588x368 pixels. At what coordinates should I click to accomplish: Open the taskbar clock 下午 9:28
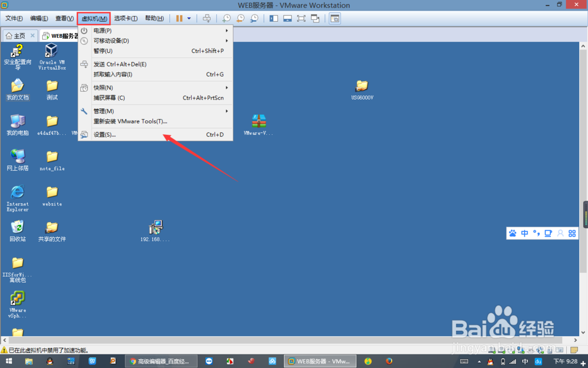[565, 362]
